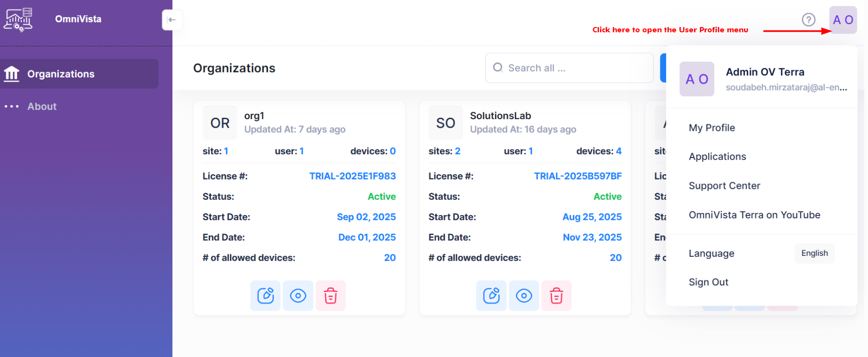Screen dimensions: 868x357
Task: Click Language label in profile menu
Action: tap(711, 254)
